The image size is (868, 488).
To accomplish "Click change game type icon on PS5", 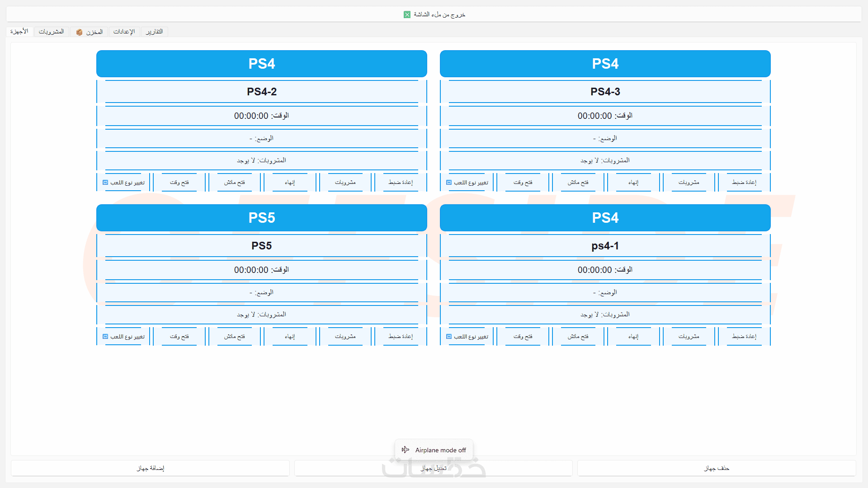I will 105,337.
